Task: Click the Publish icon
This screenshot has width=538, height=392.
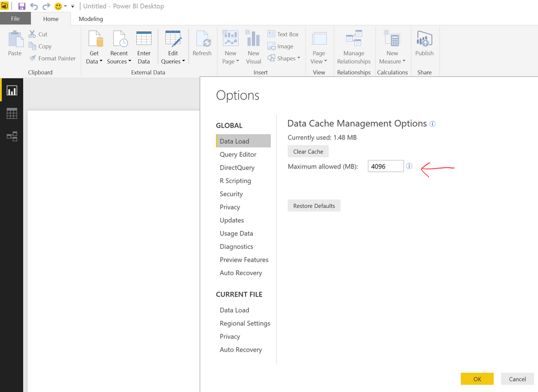Action: tap(424, 38)
